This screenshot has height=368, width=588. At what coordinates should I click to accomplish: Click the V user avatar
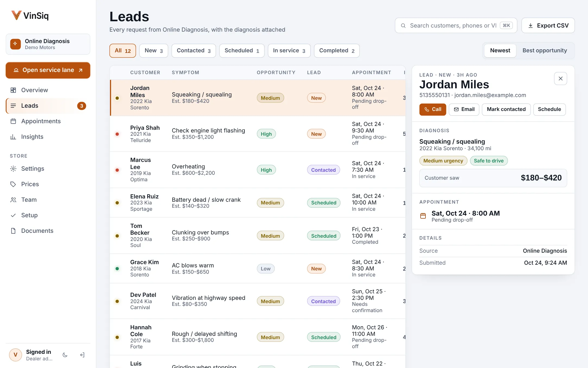click(16, 355)
